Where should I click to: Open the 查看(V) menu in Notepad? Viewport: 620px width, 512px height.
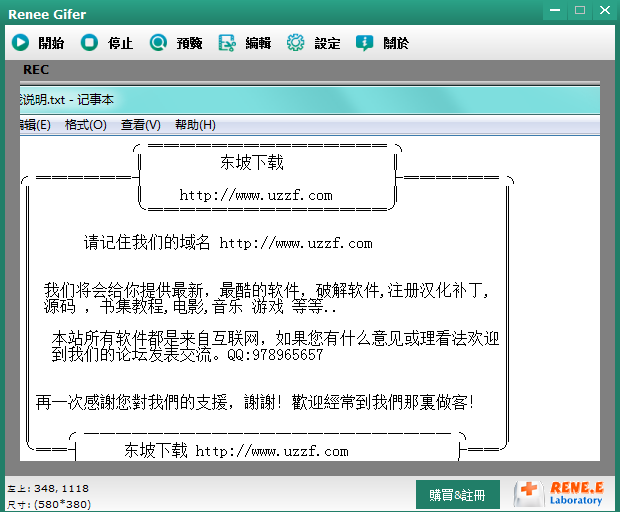(x=140, y=125)
